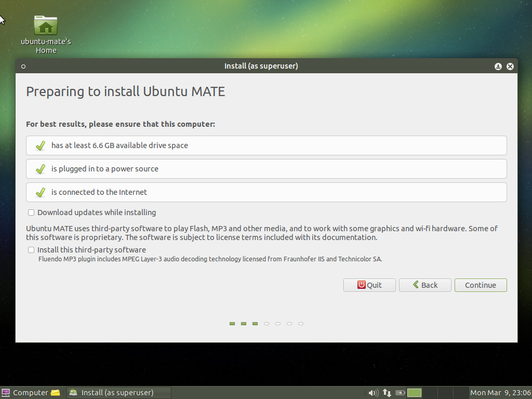Click the green checkmark beside drive space
Screen dimensions: 532x399
coord(41,145)
